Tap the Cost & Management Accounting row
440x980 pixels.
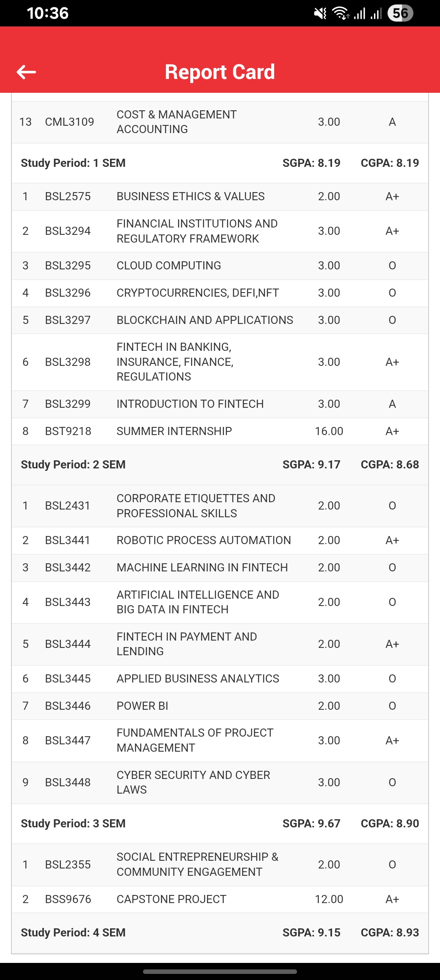(220, 122)
